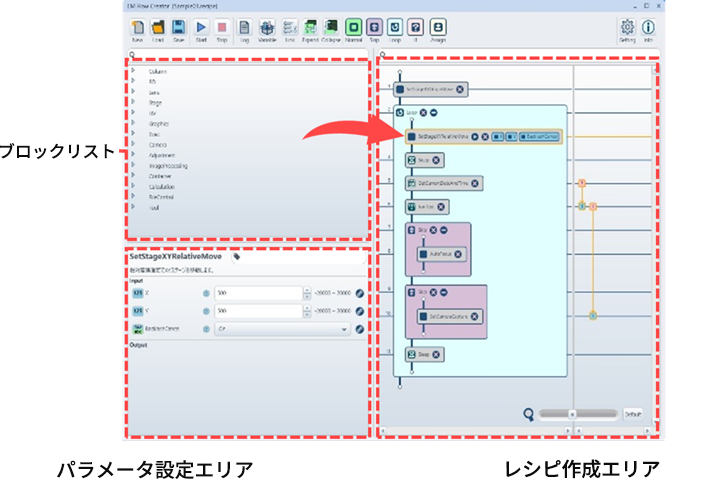
Task: Toggle the Normal mode button
Action: [354, 30]
